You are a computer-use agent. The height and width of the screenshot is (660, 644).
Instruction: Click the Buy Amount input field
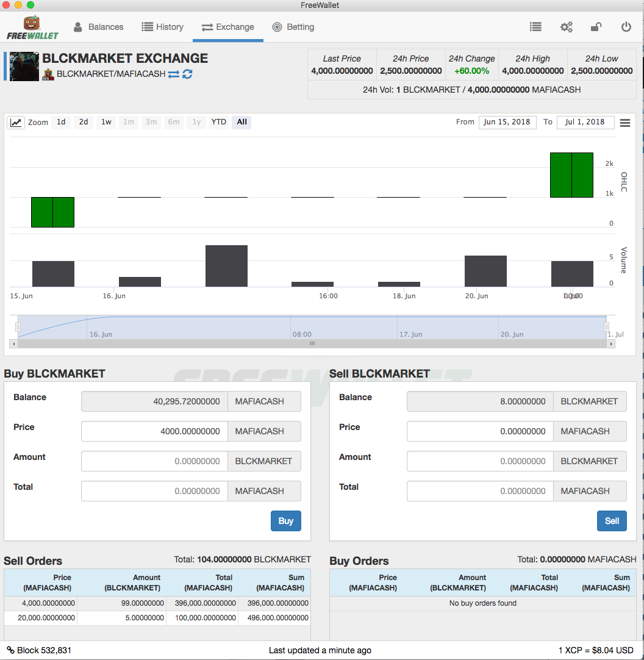click(x=154, y=461)
